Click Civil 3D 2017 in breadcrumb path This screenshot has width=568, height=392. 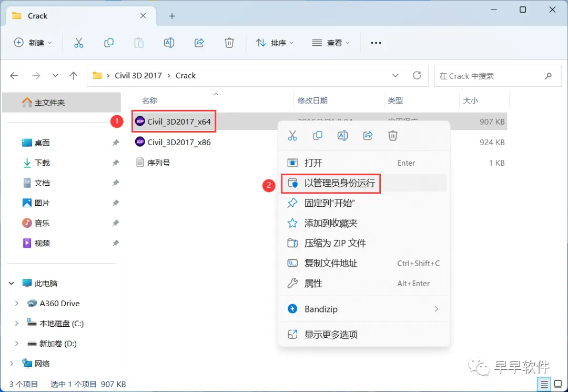tap(138, 76)
